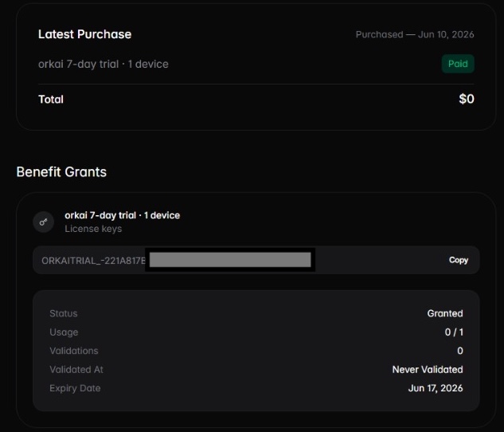Click the Validations label
This screenshot has height=432, width=504.
(74, 351)
